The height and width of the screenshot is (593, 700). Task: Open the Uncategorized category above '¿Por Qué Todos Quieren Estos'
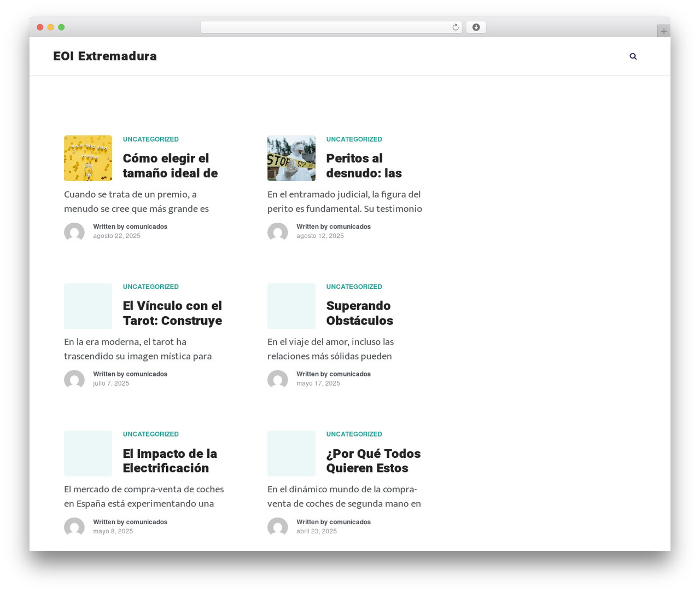[354, 434]
